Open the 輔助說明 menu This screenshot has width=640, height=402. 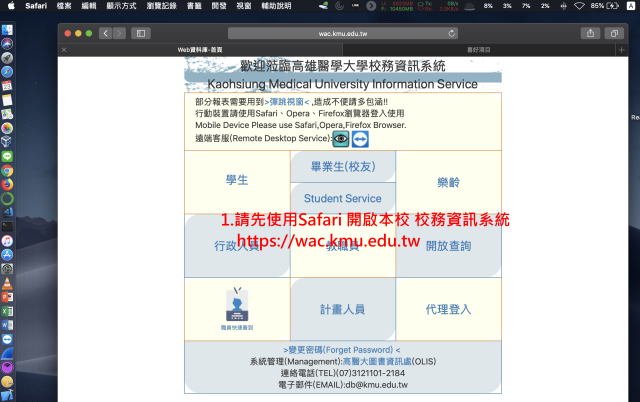click(276, 6)
